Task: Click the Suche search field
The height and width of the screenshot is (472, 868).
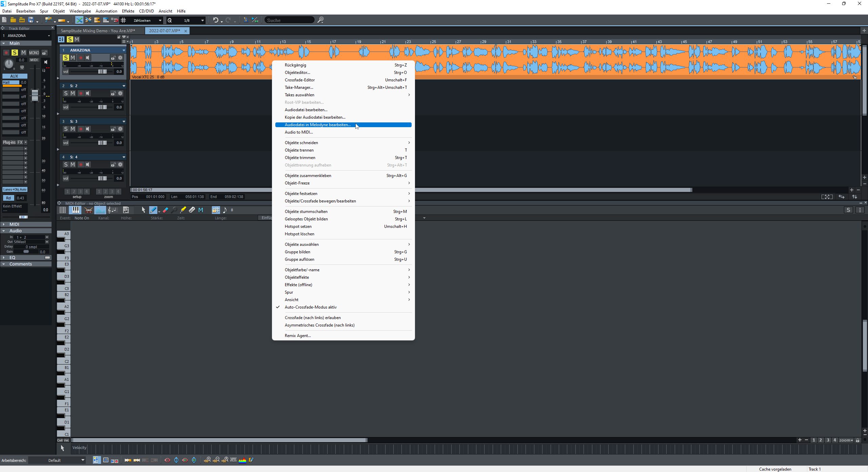Action: tap(289, 20)
